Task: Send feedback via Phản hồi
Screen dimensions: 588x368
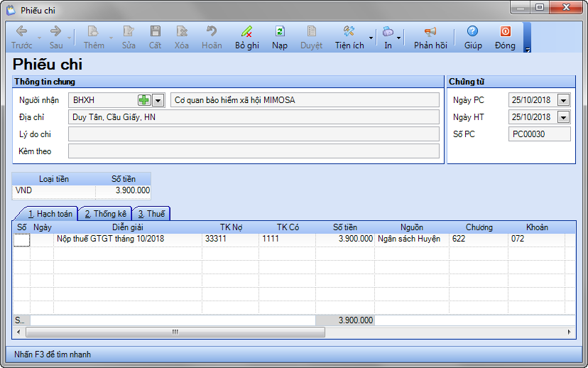Action: coord(430,37)
